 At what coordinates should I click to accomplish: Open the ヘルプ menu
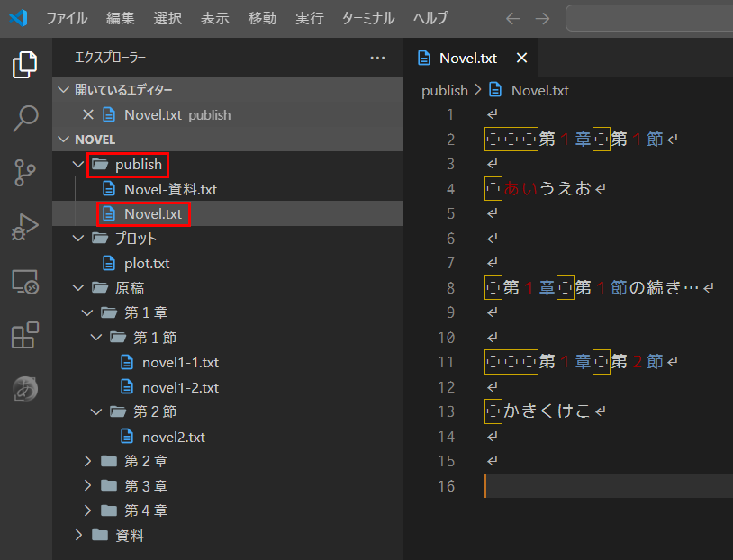430,18
